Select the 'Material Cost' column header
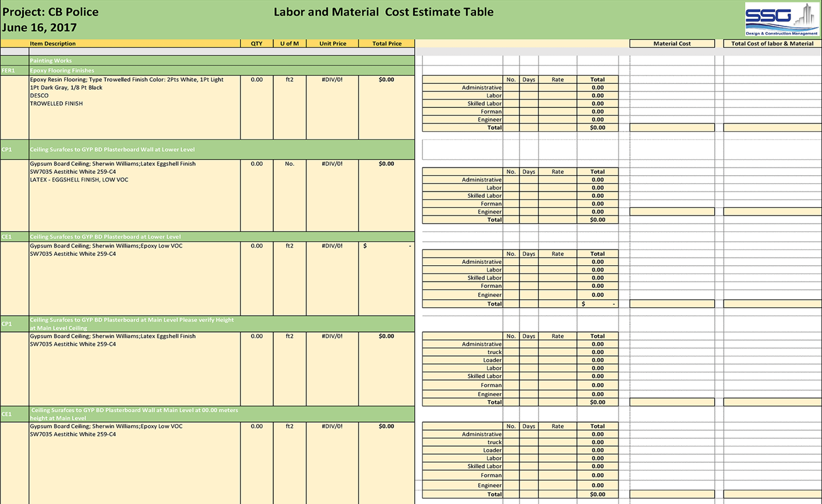 point(672,44)
